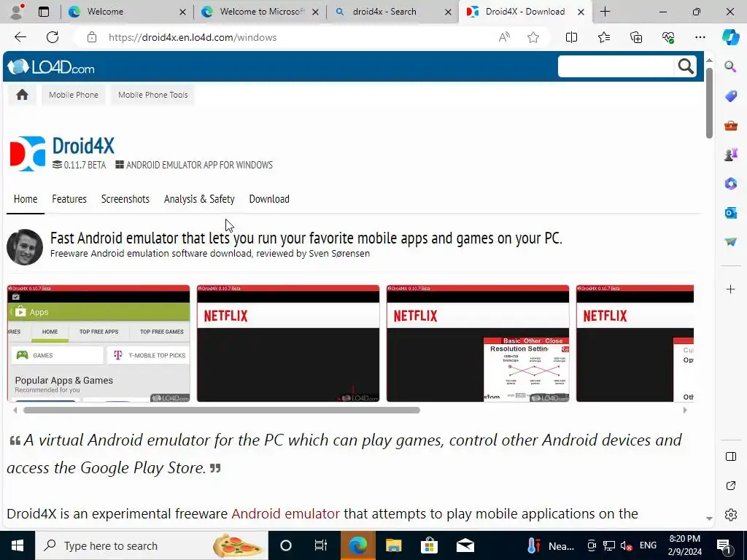Open Favorites list icon

point(603,37)
